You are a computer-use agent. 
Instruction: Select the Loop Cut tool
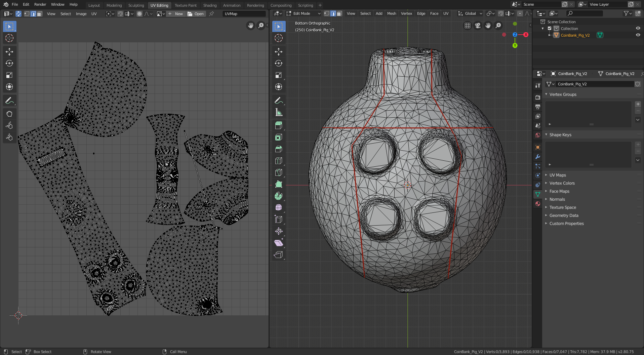click(278, 161)
